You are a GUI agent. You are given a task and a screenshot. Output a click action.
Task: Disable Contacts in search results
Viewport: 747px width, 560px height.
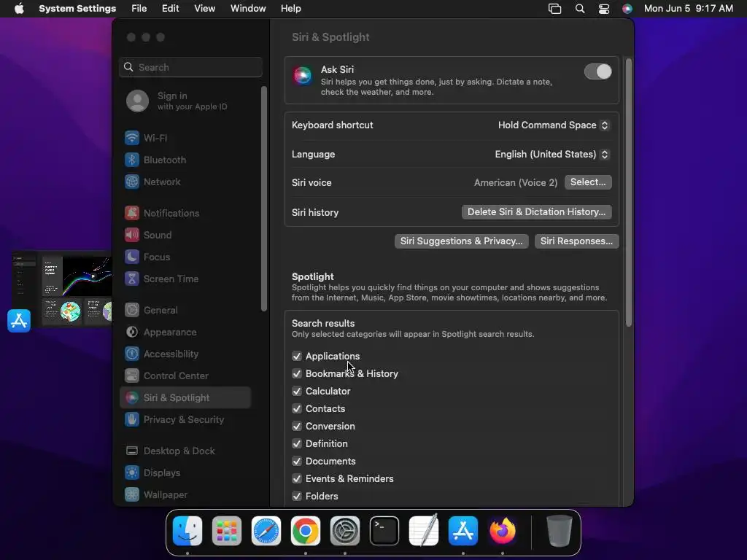[297, 408]
